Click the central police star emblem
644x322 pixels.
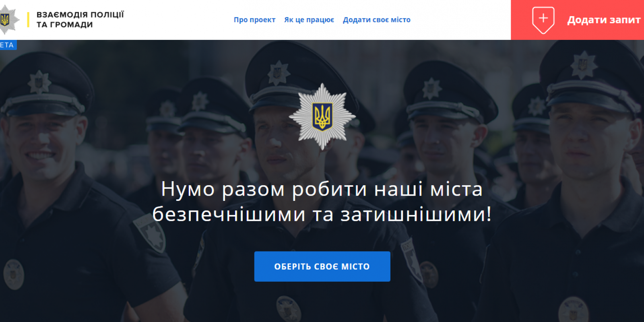pyautogui.click(x=322, y=117)
